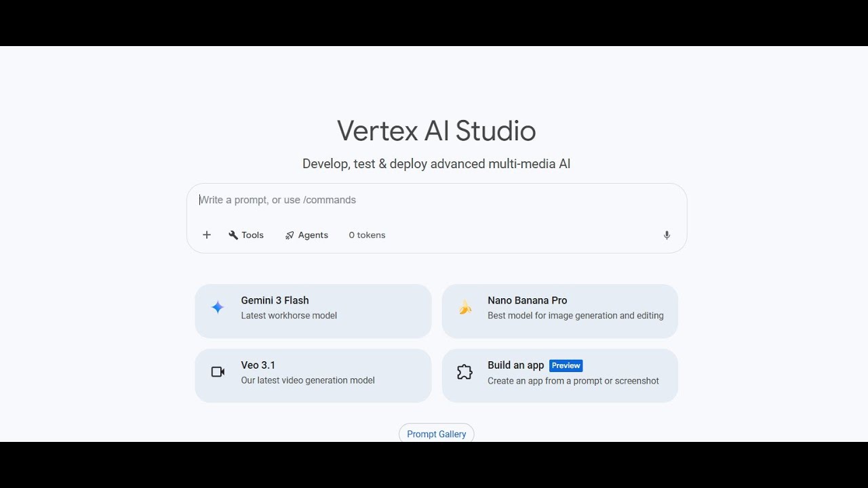Click the banana icon

(x=465, y=308)
